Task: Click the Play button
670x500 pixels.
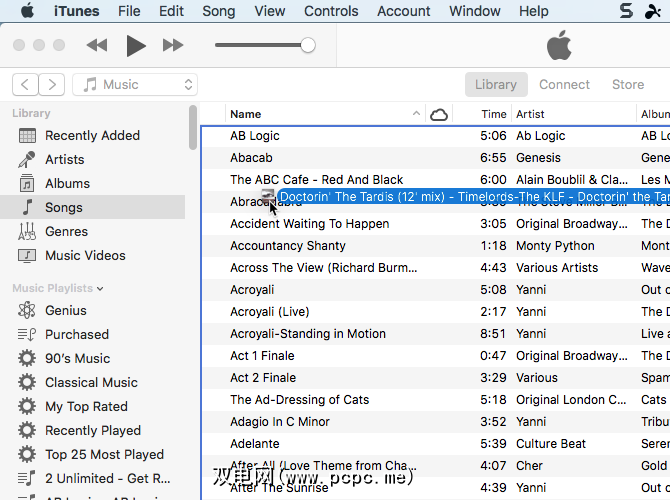Action: coord(136,45)
